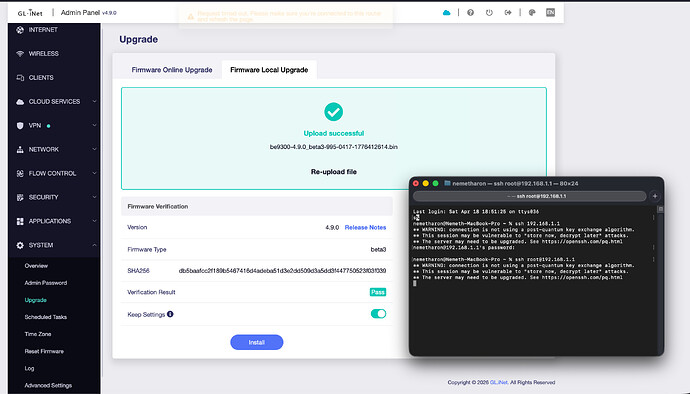Open the Release Notes link

pyautogui.click(x=365, y=228)
